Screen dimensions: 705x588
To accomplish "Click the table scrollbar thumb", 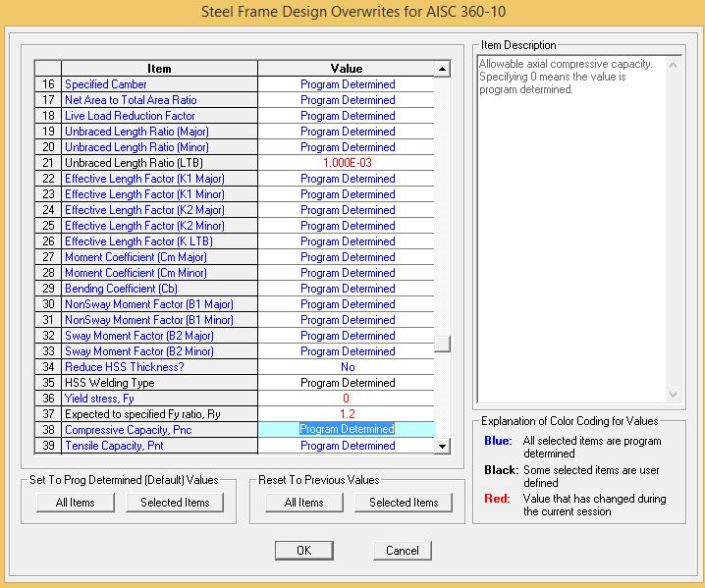I will tap(443, 344).
